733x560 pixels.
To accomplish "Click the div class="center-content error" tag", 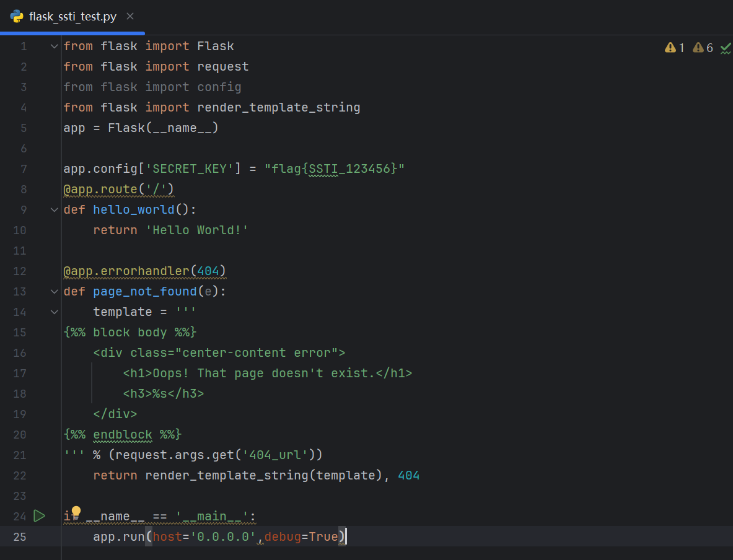I will [x=219, y=353].
